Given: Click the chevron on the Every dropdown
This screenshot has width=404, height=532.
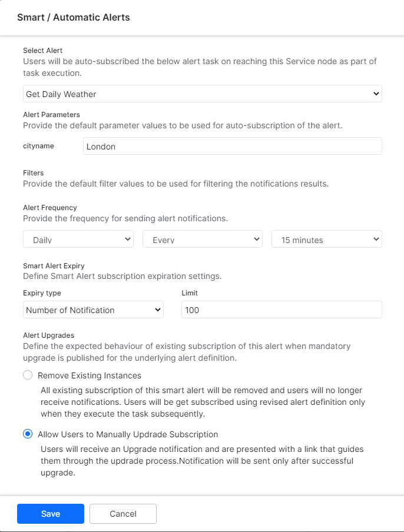Looking at the screenshot, I should click(x=256, y=239).
